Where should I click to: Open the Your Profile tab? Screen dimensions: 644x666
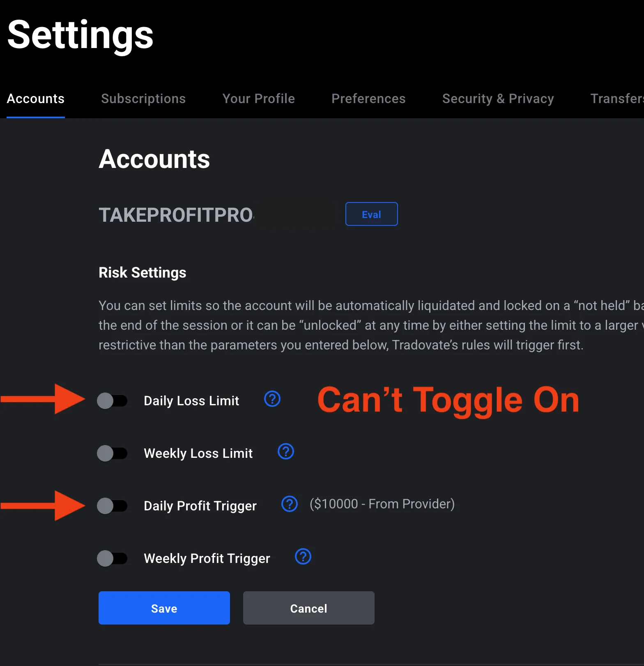point(259,99)
